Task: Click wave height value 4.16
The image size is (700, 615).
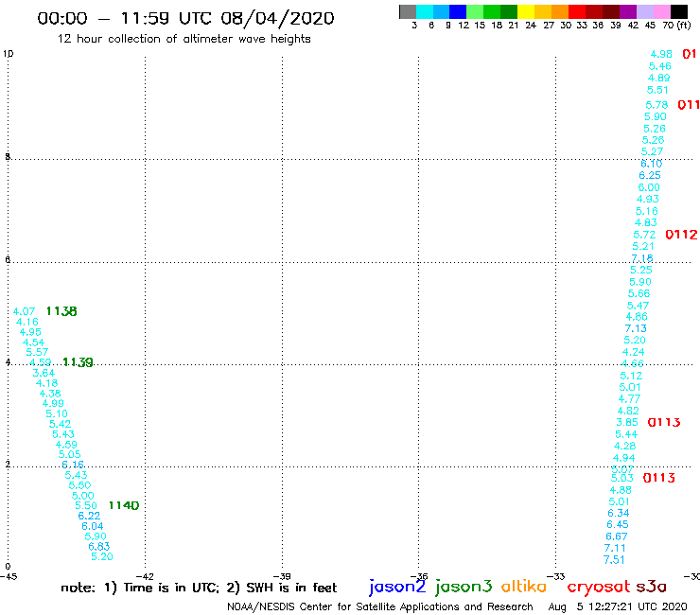Action: (27, 322)
